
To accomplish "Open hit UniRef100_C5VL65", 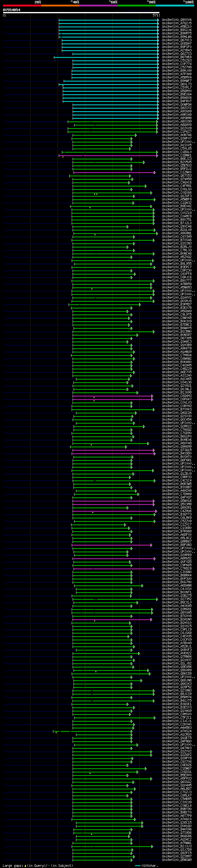I will click(177, 149).
